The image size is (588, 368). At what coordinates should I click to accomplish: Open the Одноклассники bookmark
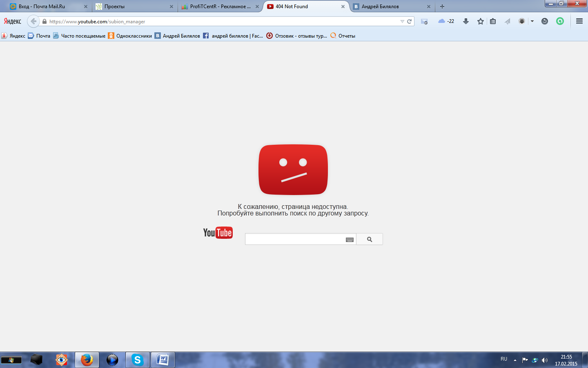tap(130, 36)
